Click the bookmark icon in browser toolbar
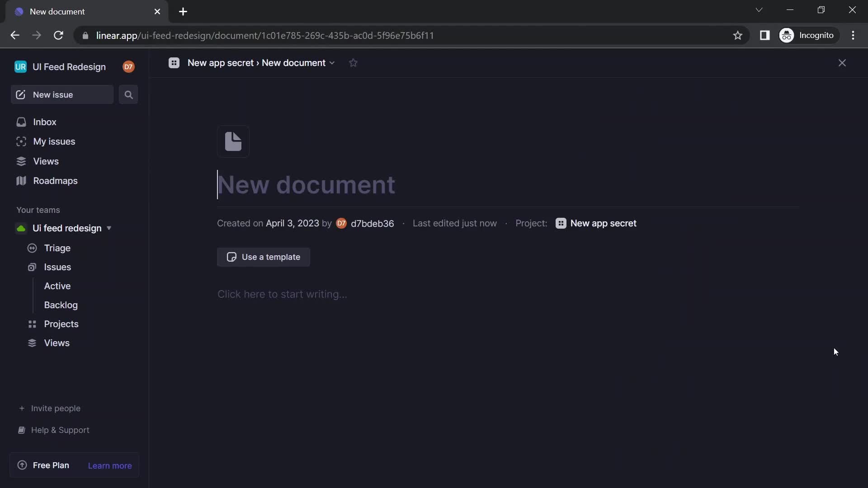868x488 pixels. [737, 36]
